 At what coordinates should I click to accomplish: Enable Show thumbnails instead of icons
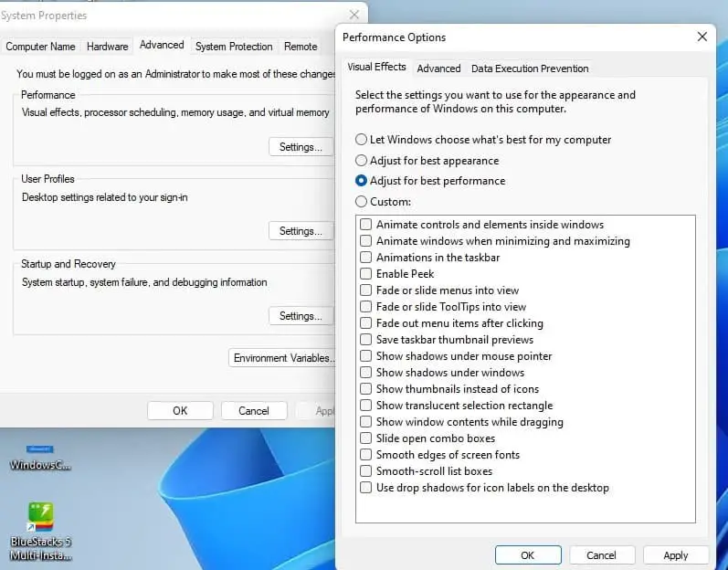coord(366,388)
